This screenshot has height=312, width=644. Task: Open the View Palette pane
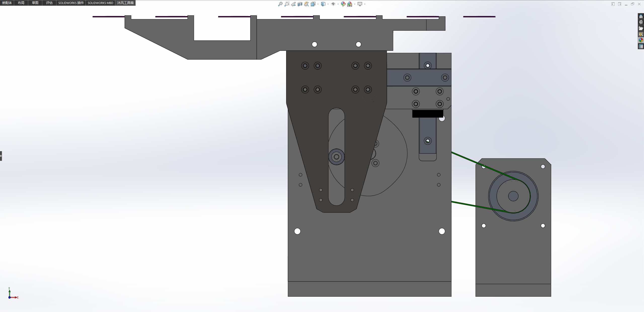click(641, 34)
